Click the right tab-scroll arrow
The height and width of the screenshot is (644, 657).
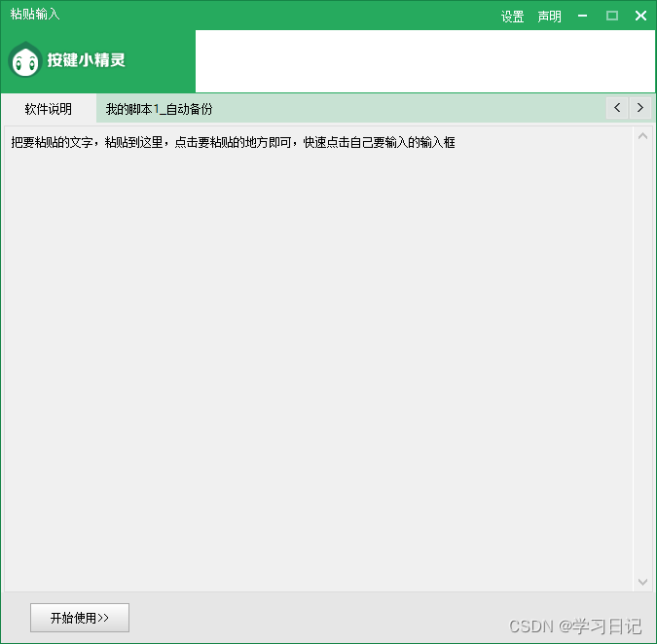[x=639, y=108]
